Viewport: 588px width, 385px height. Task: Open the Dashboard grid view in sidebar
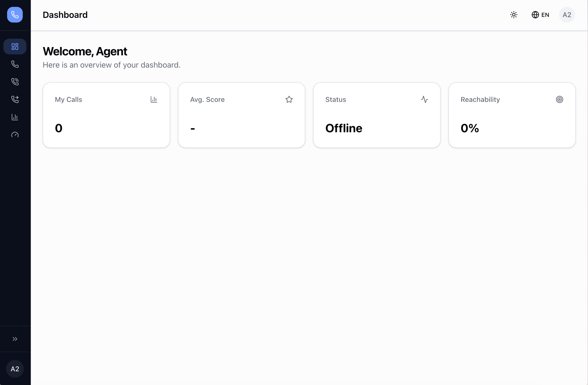click(x=15, y=47)
